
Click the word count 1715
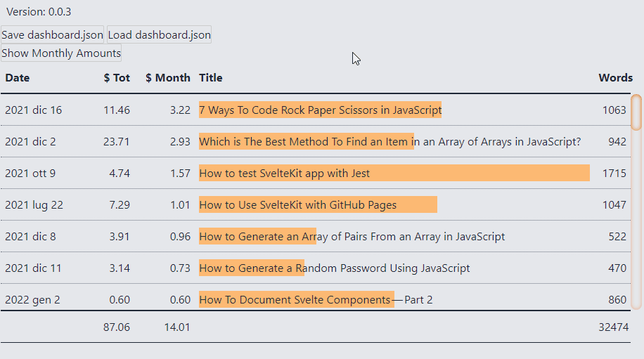tap(614, 173)
